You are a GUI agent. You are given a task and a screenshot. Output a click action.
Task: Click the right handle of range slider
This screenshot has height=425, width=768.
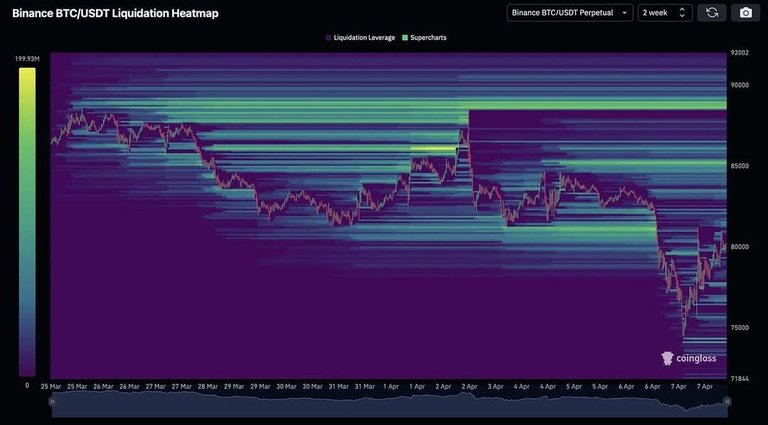tap(727, 401)
